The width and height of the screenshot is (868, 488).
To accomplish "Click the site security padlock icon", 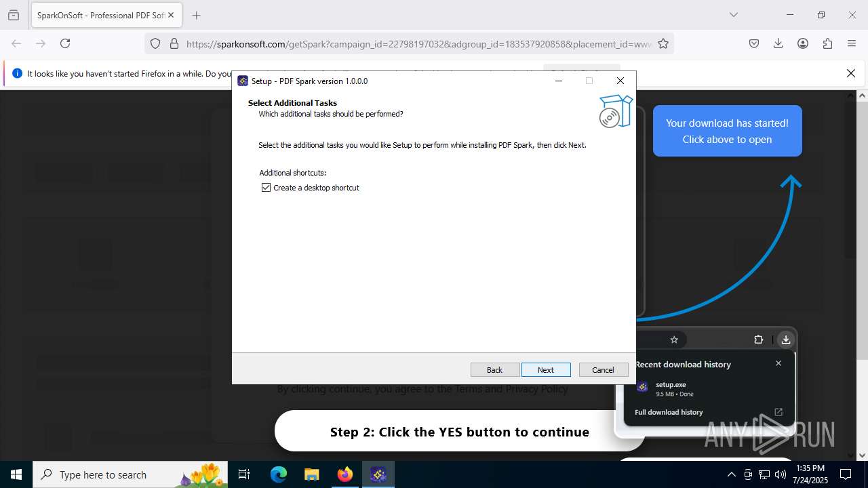I will 174,43.
